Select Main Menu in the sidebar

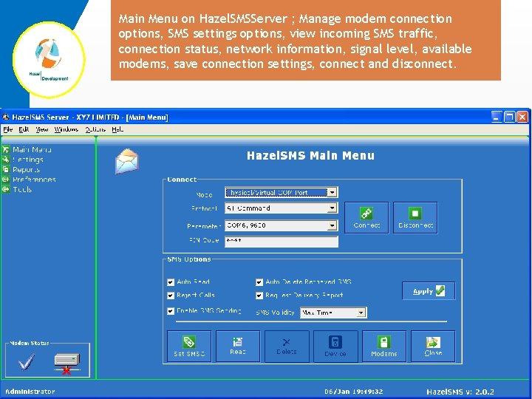point(33,149)
